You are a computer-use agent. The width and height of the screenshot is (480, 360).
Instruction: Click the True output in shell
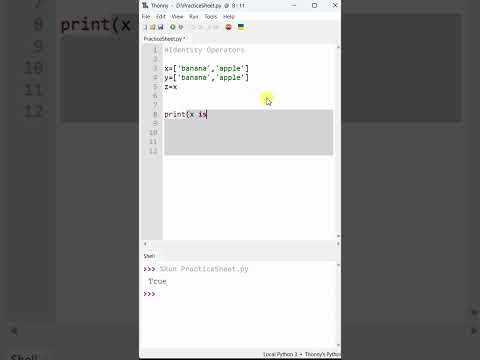157,281
